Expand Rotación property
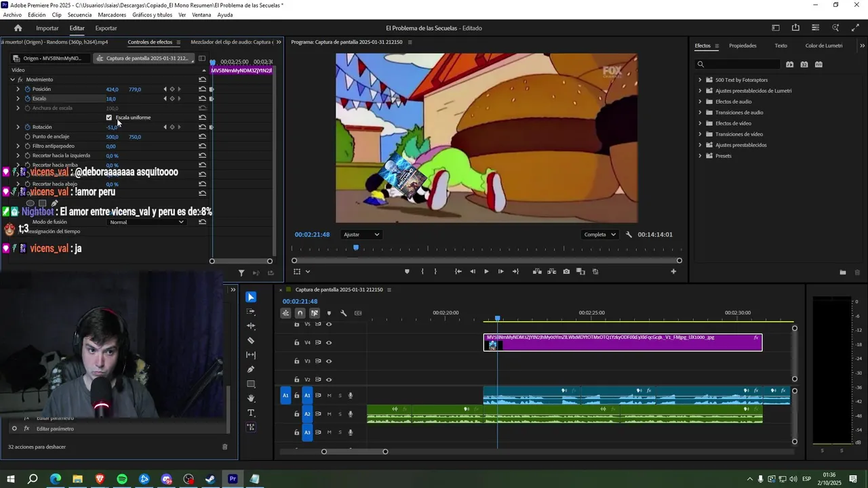The image size is (868, 488). (18, 127)
